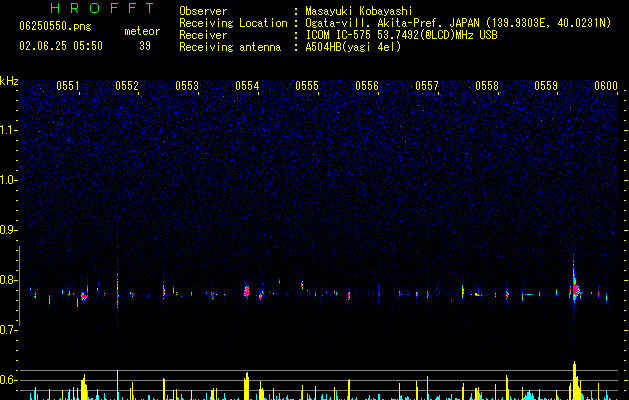
Task: Click the meteor count label
Action: tap(142, 31)
